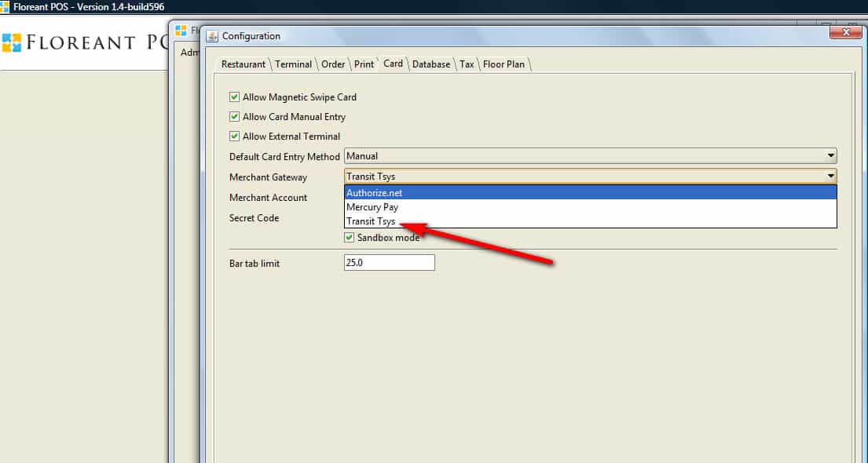Image resolution: width=868 pixels, height=463 pixels.
Task: Toggle Allow Magnetic Swipe Card checkbox
Action: [x=234, y=97]
